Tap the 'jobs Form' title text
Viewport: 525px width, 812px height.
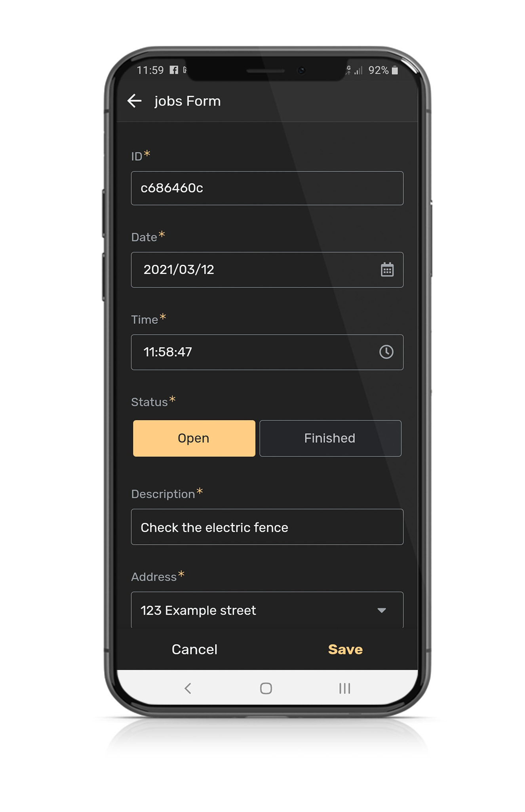tap(187, 101)
